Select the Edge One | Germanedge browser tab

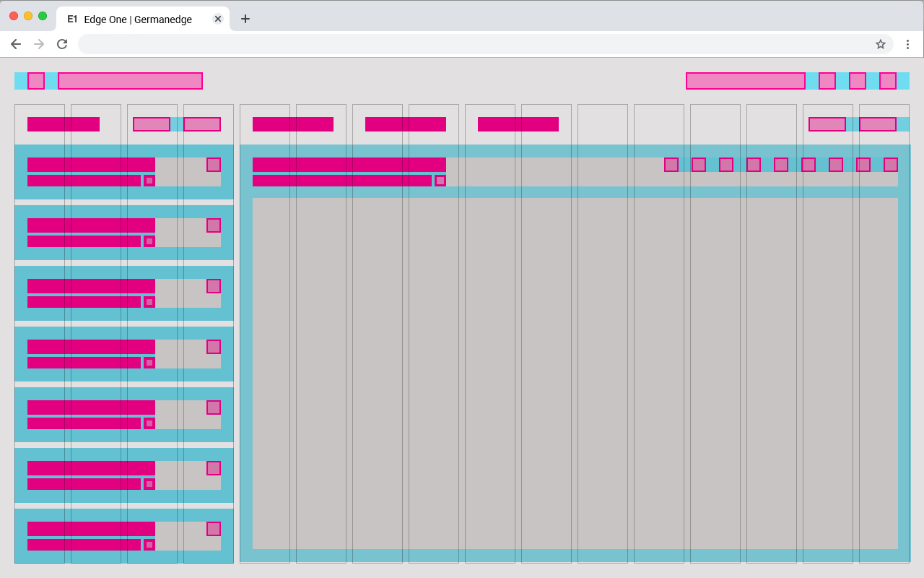(x=137, y=20)
